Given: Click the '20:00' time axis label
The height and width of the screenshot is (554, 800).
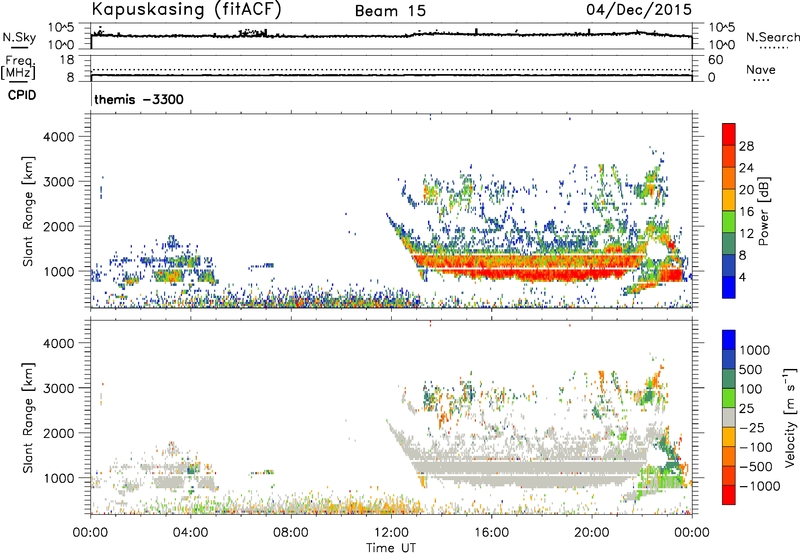Looking at the screenshot, I should 591,533.
